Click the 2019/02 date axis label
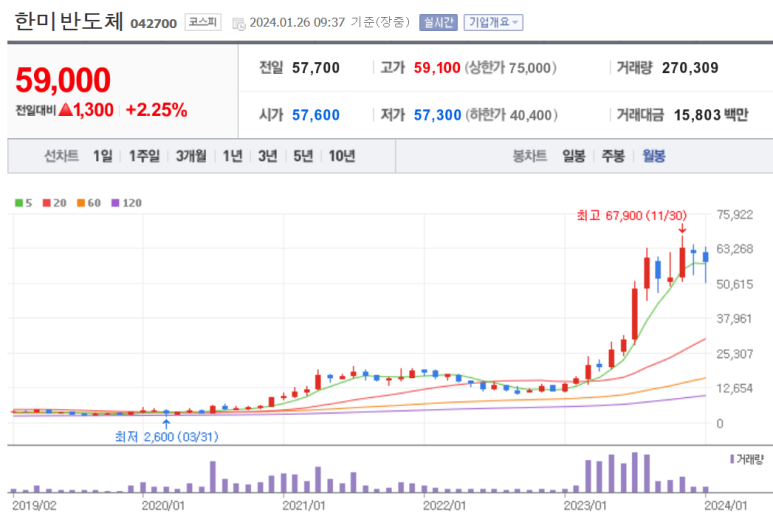The image size is (773, 525). pos(34,505)
